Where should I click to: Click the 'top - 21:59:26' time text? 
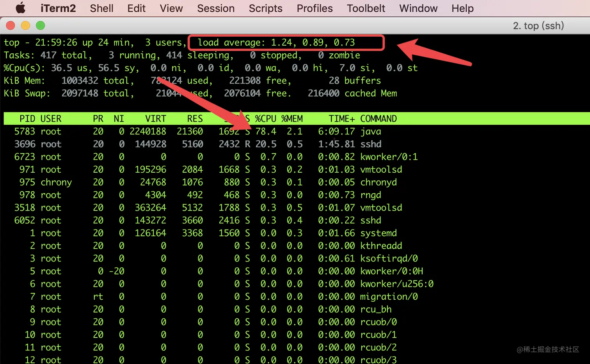(x=41, y=42)
